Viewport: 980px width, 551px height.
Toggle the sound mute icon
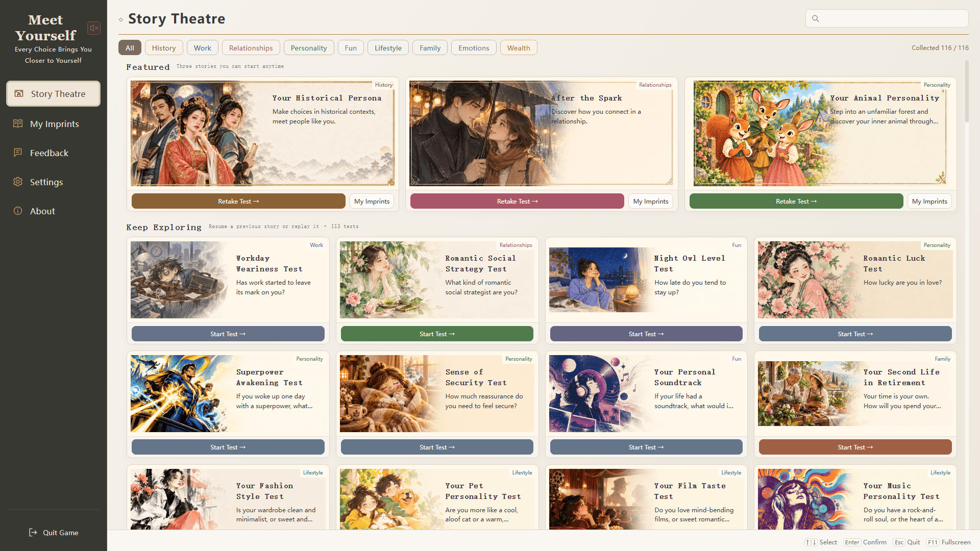point(94,28)
